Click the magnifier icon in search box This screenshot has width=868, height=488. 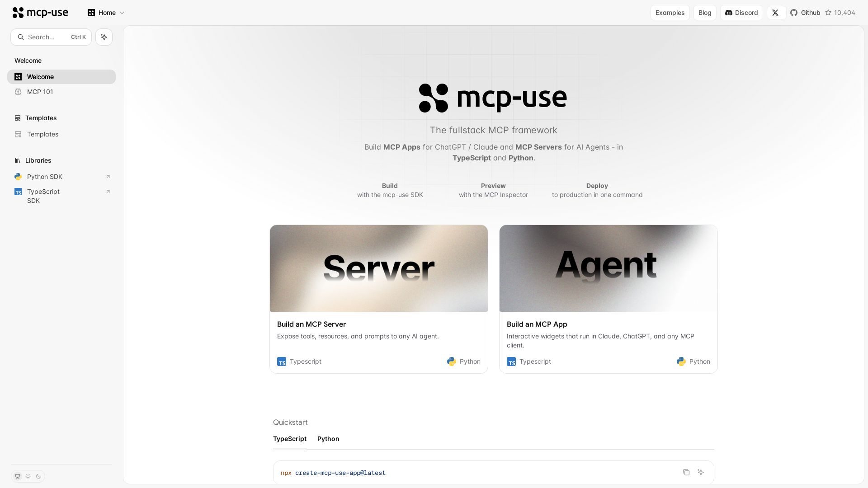tap(21, 37)
